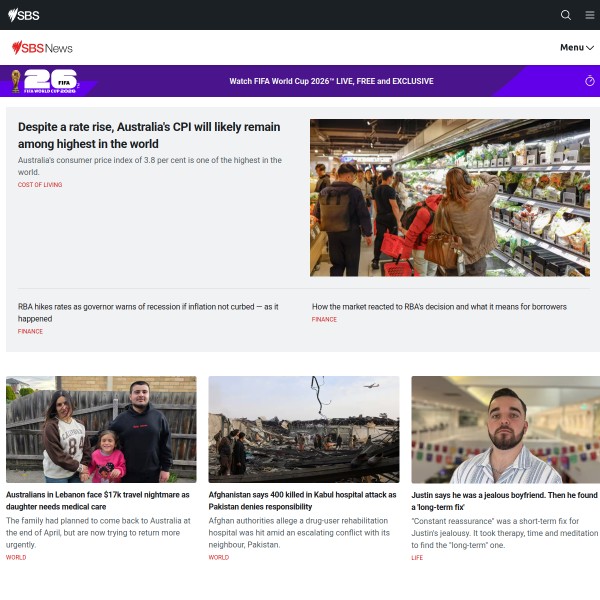Read Afghanistan Kabul hospital attack headline
Image resolution: width=600 pixels, height=600 pixels.
coord(302,501)
